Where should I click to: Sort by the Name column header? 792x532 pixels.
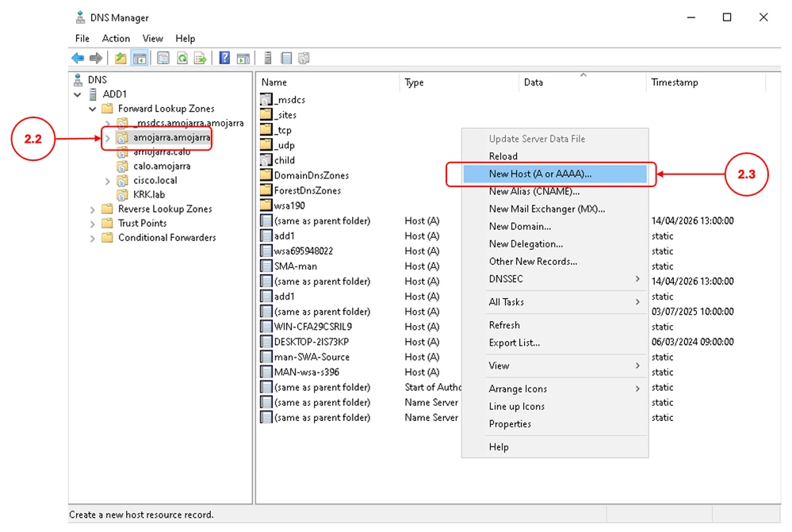pos(327,82)
